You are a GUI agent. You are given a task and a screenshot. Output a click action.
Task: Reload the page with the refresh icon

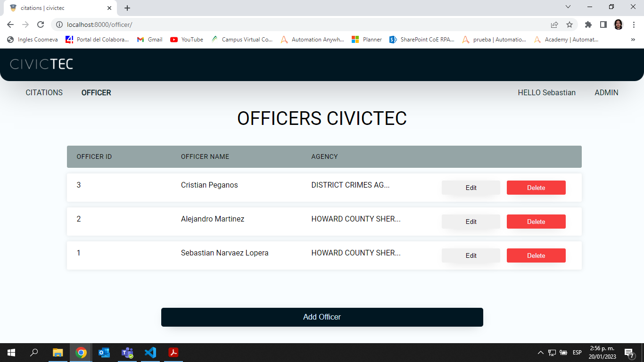[x=41, y=25]
